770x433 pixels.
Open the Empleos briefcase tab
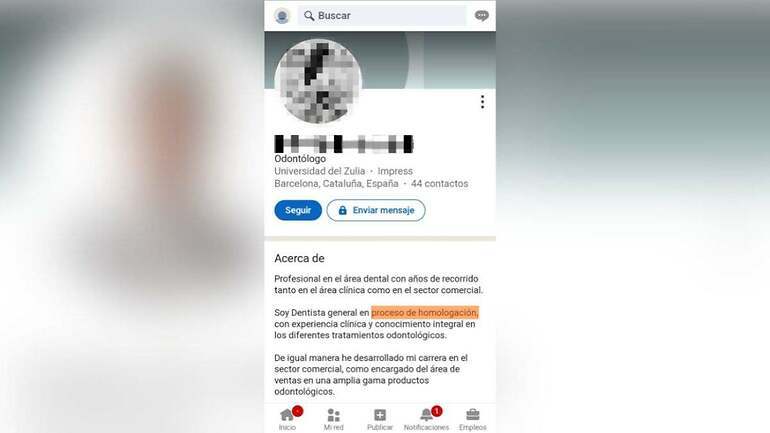pyautogui.click(x=472, y=419)
